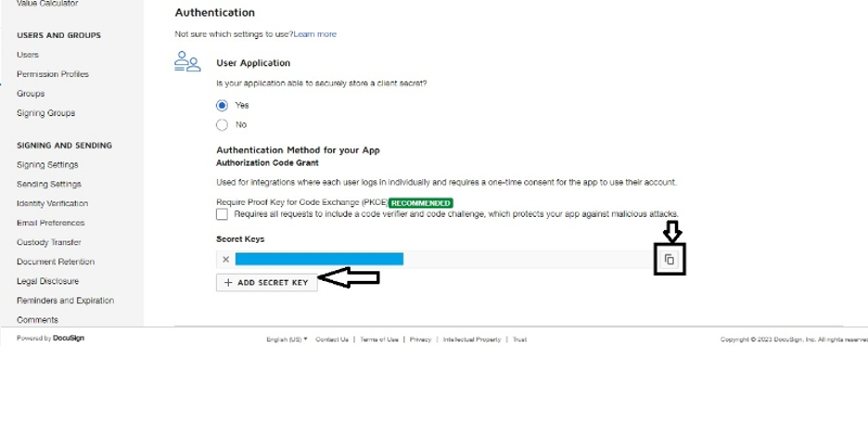Open the English (US) language dropdown

[287, 340]
